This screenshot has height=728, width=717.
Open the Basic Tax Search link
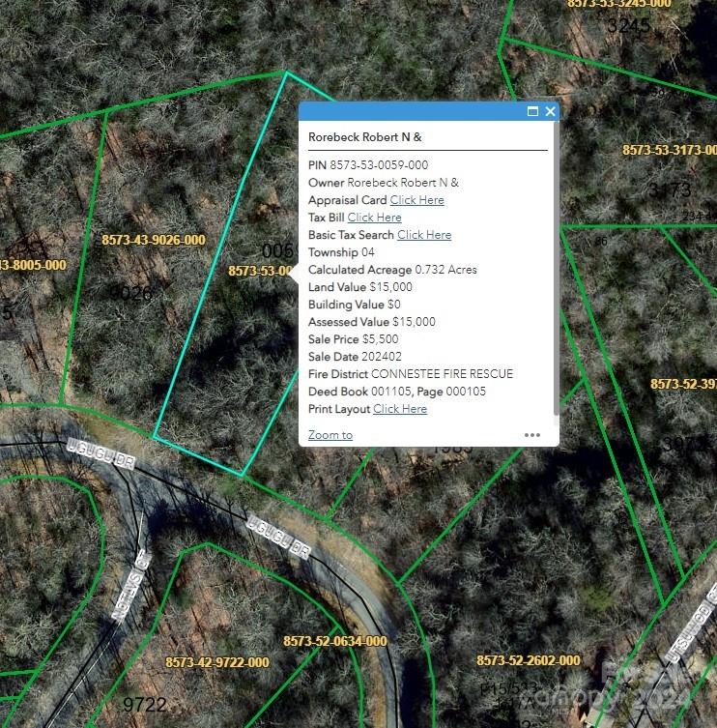coord(424,235)
